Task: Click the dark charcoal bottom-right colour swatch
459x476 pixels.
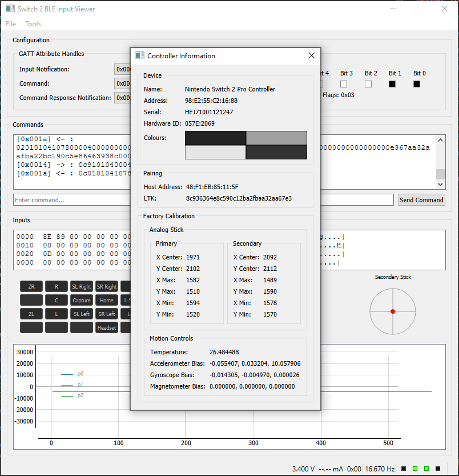Action: [276, 152]
